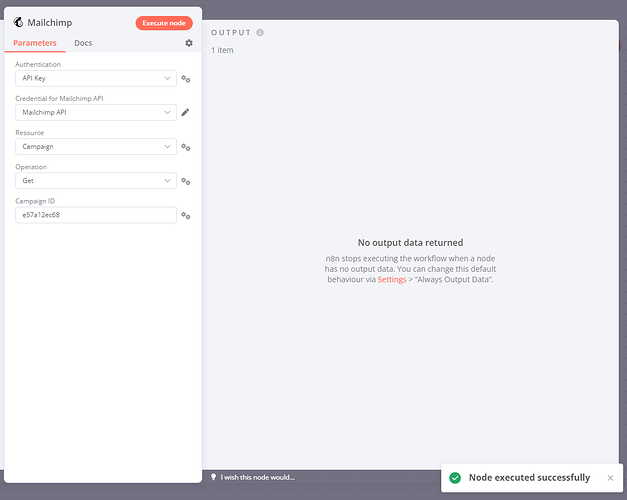Click the Execute node button
This screenshot has height=500, width=627.
coord(164,23)
